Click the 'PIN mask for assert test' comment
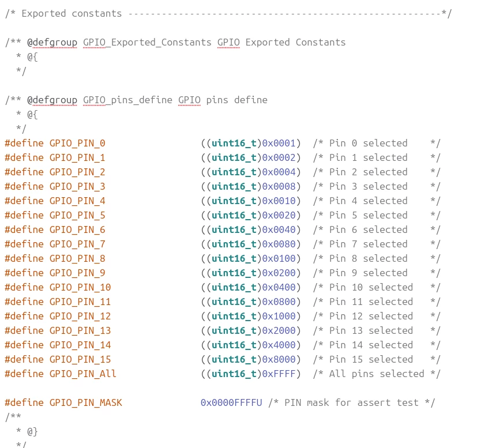The width and height of the screenshot is (481, 448). click(x=351, y=402)
